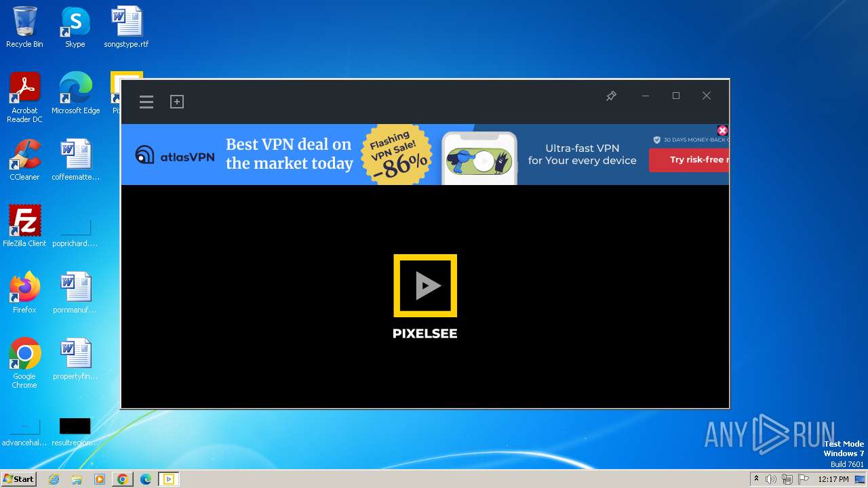Minimize the PixelSee window
This screenshot has width=868, height=488.
(646, 96)
